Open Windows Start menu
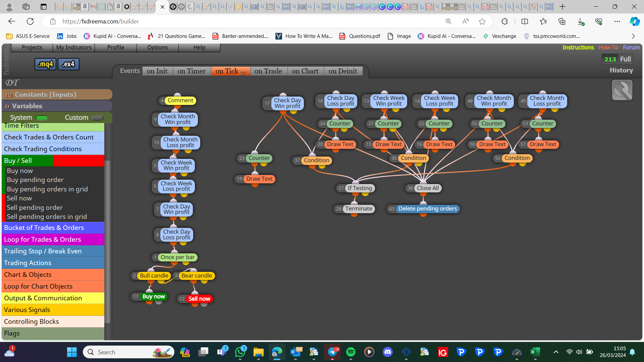 tap(72, 352)
